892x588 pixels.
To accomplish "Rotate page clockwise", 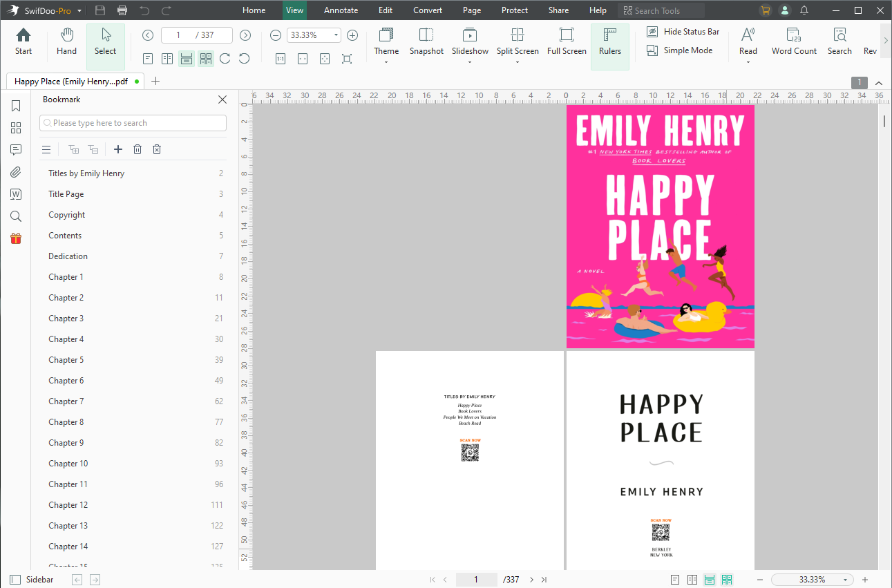I will [x=225, y=59].
